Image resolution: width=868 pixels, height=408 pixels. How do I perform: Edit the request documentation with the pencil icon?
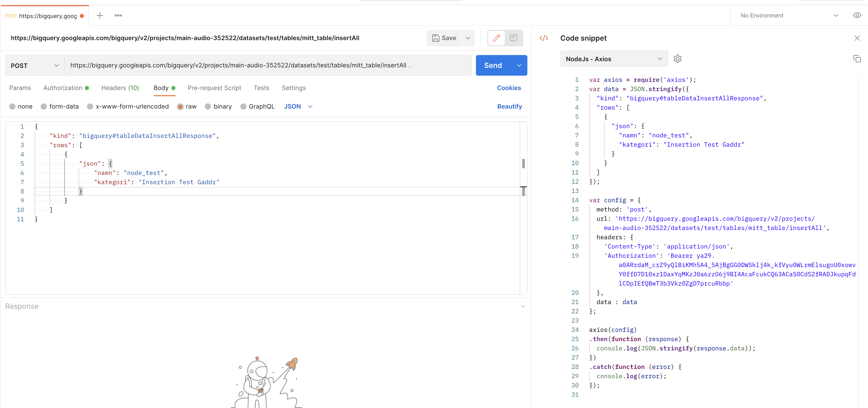pos(496,38)
